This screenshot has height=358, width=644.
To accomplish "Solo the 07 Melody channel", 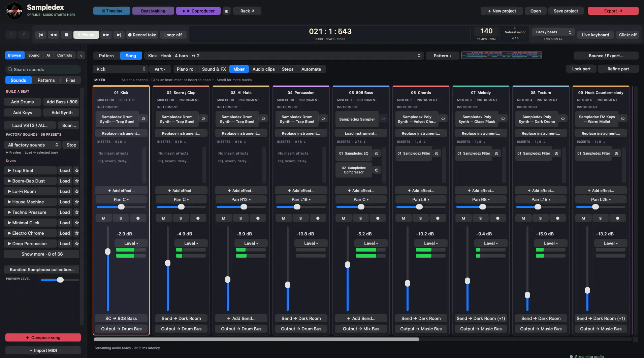I will (x=481, y=218).
